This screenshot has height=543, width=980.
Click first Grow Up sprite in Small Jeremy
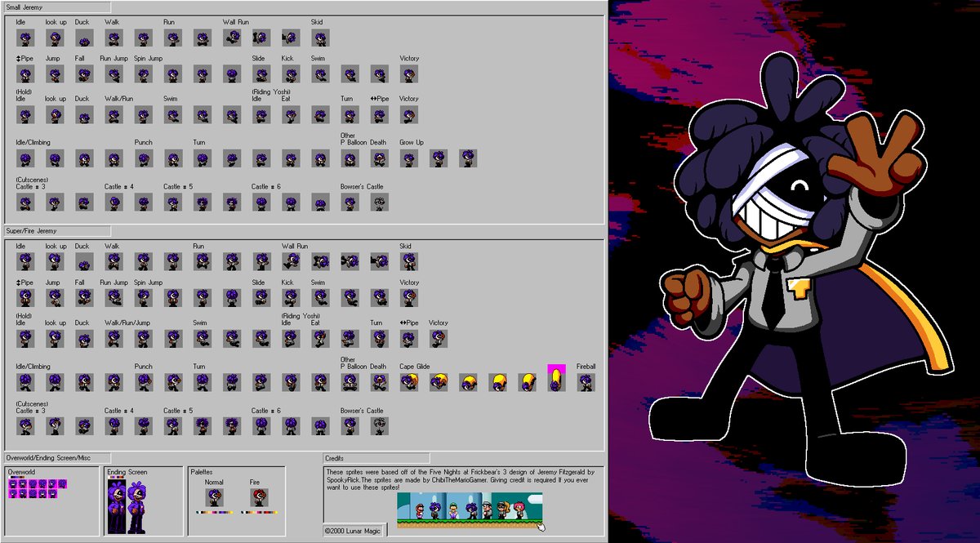[408, 158]
